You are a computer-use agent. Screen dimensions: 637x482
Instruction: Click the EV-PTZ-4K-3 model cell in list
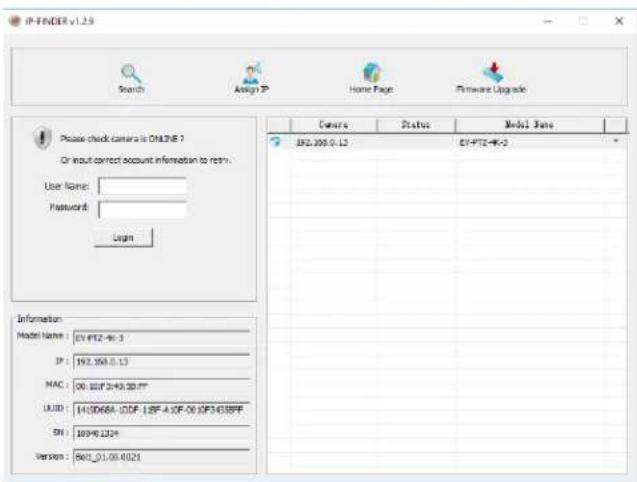(x=483, y=143)
